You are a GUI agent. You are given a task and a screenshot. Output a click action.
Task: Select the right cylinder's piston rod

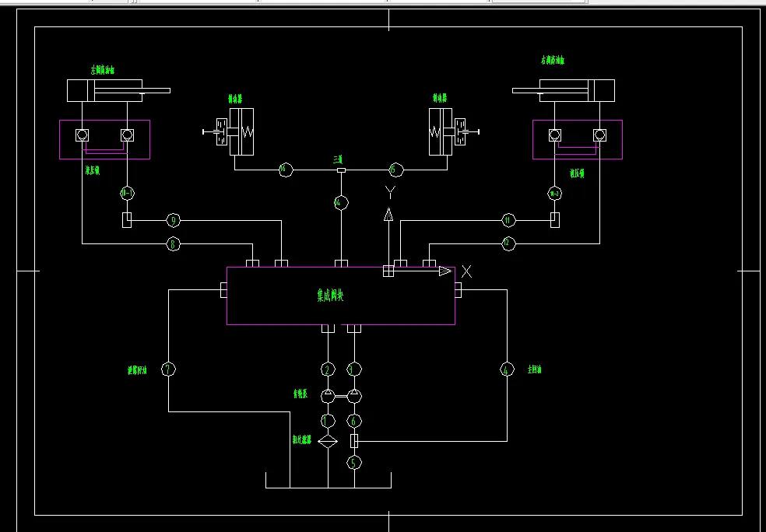pos(550,90)
